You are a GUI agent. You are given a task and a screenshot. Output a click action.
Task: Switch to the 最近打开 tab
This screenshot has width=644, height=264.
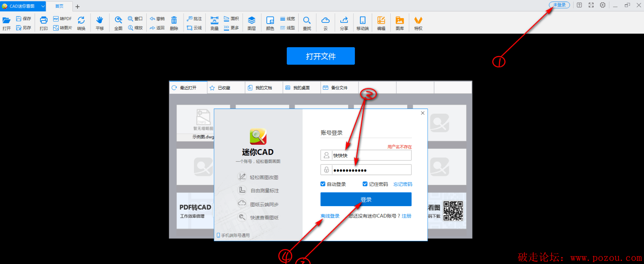(x=188, y=88)
